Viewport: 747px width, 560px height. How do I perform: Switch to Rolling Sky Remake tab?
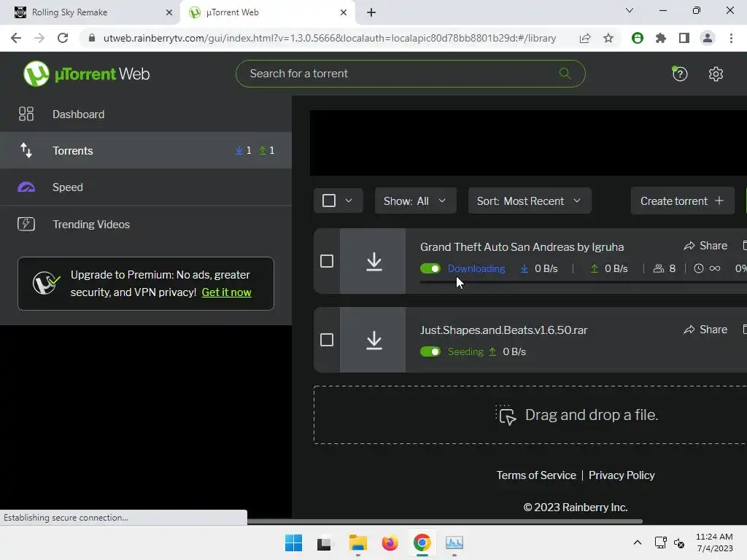click(x=90, y=12)
